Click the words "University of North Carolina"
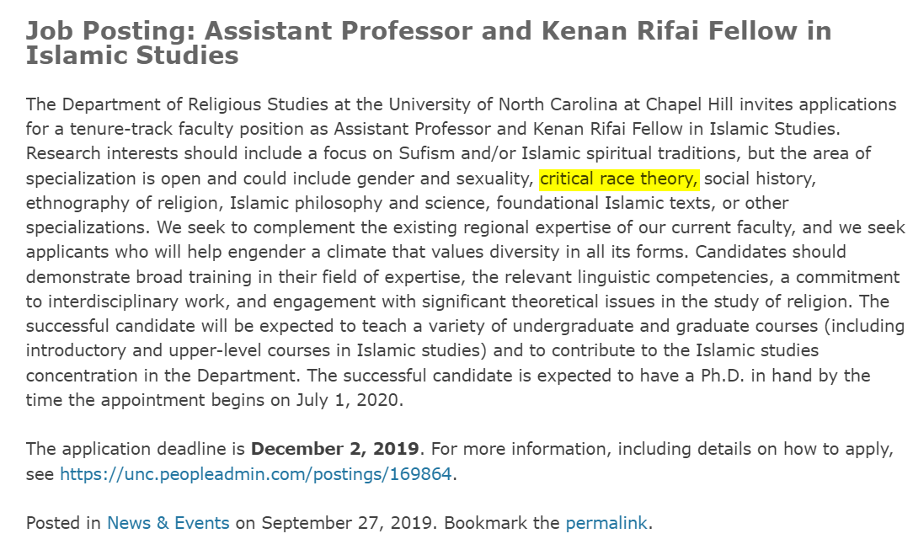Image resolution: width=914 pixels, height=540 pixels. (x=503, y=104)
